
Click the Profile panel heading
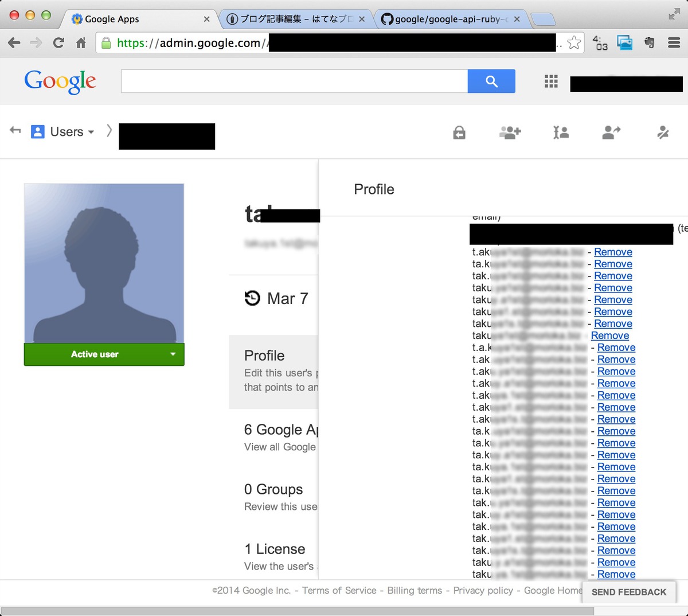[x=374, y=189]
